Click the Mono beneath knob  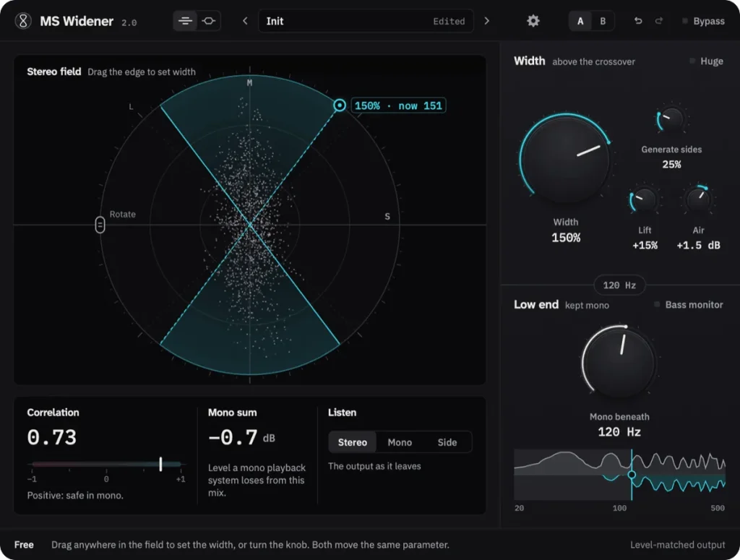click(x=619, y=362)
